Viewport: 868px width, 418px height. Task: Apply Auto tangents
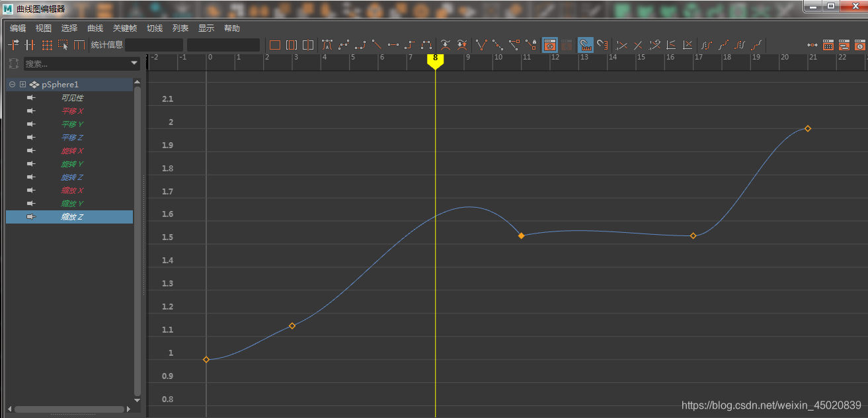click(327, 45)
